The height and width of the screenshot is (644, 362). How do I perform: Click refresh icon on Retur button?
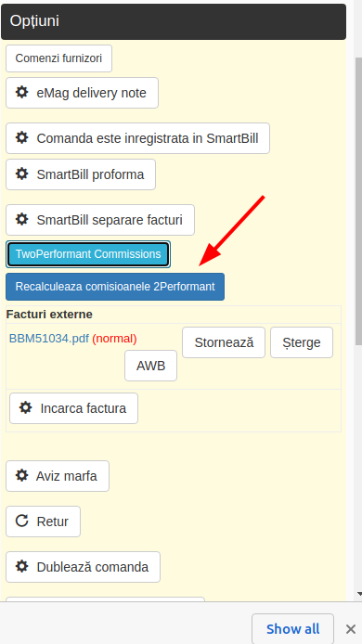coord(21,521)
